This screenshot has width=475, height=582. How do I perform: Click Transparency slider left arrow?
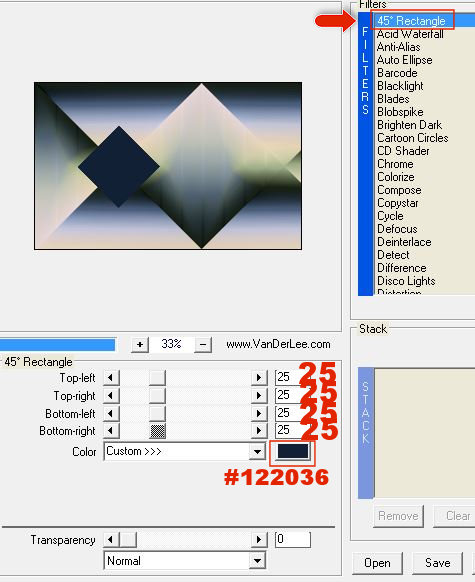[111, 540]
